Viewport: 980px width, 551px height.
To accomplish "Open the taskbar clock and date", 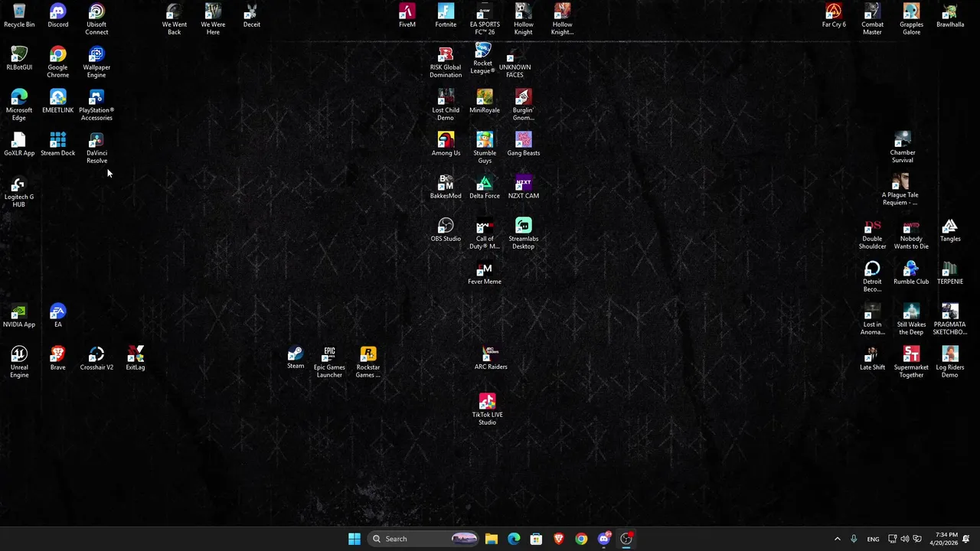I will pos(943,539).
